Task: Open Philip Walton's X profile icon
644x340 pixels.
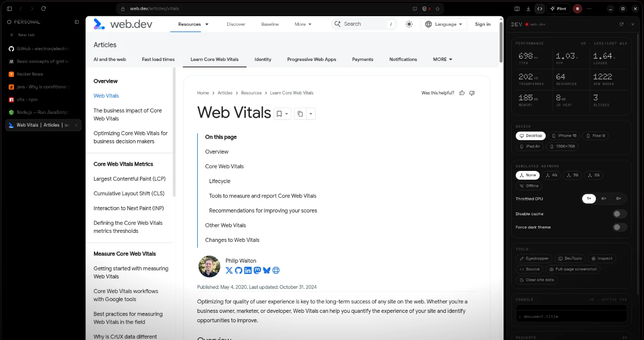Action: point(229,270)
